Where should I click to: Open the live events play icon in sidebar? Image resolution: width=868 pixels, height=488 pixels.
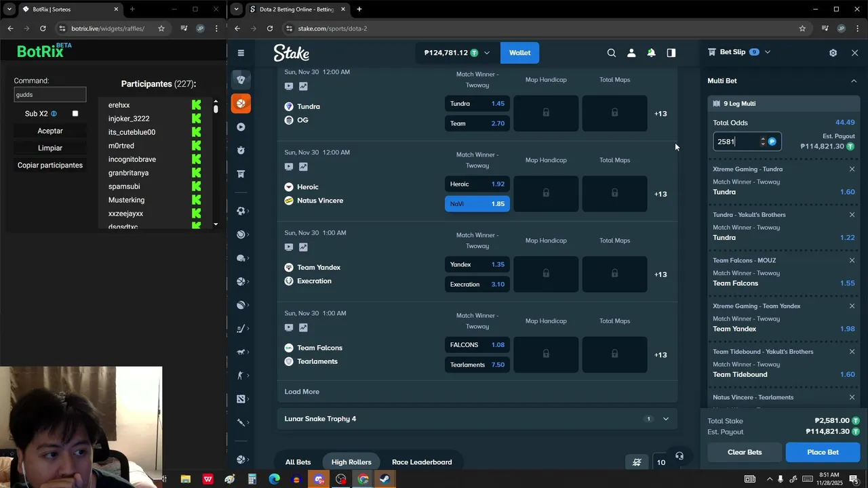pos(241,127)
